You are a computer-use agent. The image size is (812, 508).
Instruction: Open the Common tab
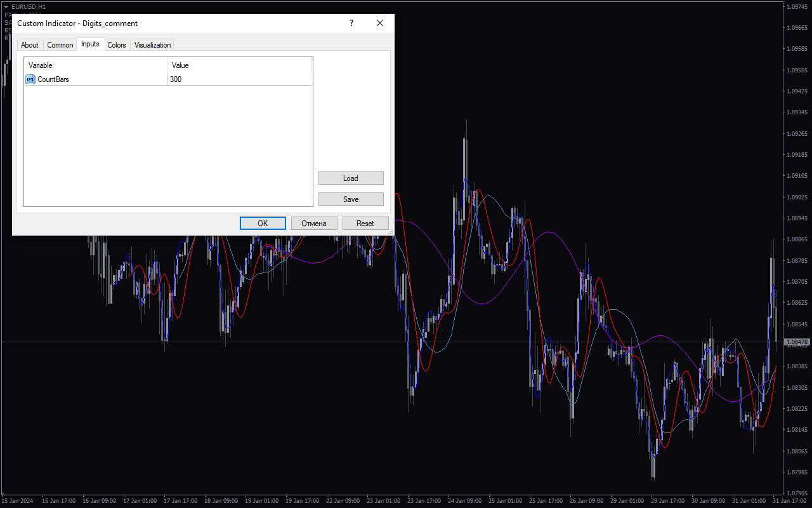click(60, 45)
